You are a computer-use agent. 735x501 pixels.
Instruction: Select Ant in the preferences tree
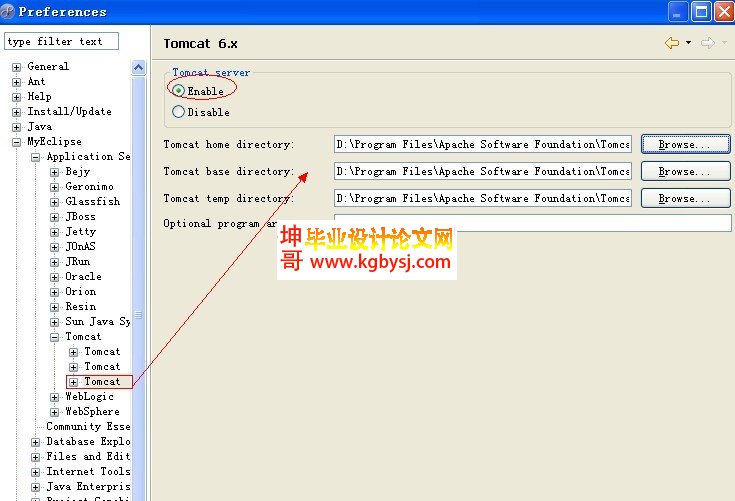tap(36, 81)
